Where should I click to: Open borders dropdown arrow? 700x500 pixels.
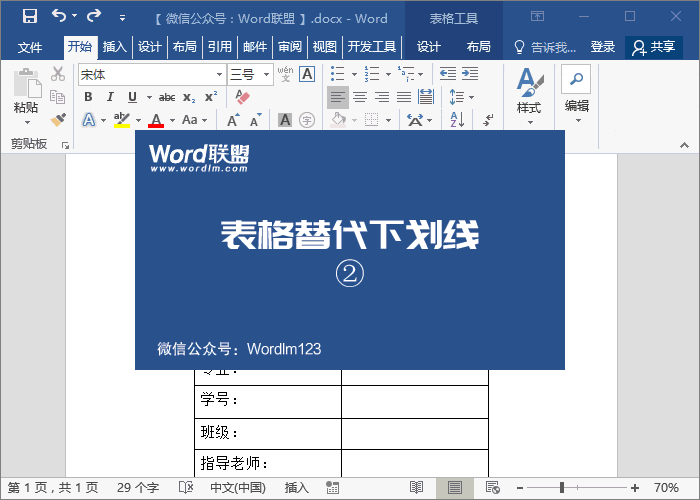pyautogui.click(x=388, y=121)
